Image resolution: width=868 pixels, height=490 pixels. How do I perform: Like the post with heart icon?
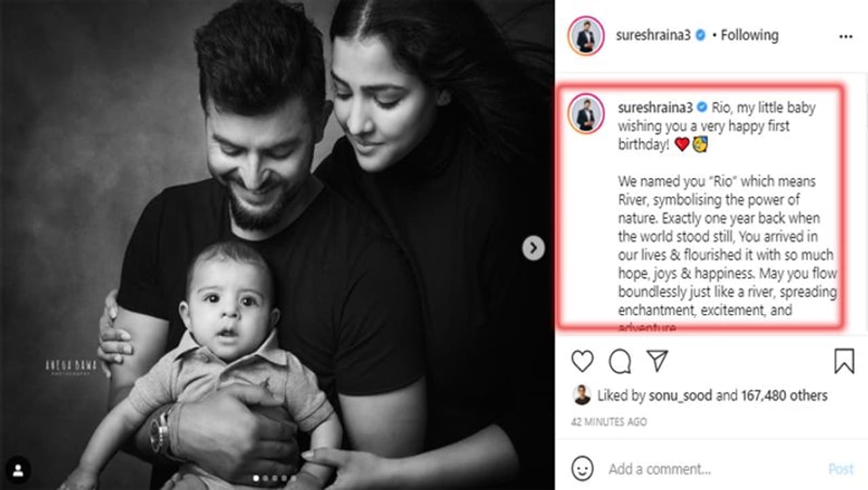tap(582, 361)
